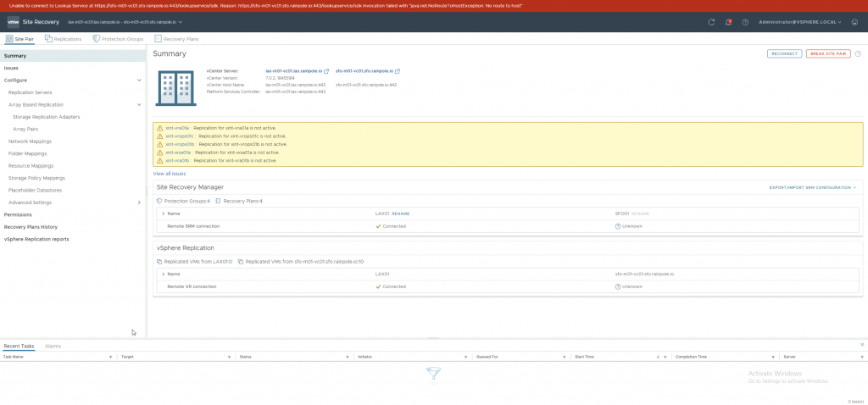Open sfo-m01-vc01.sfo.rainpole.io vCenter link
Viewport: 868px width, 405px height.
click(364, 71)
